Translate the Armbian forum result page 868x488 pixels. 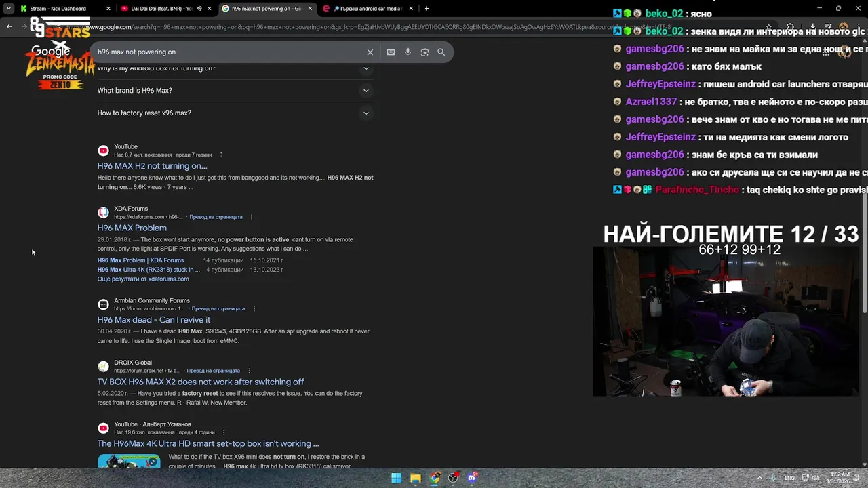(x=218, y=309)
